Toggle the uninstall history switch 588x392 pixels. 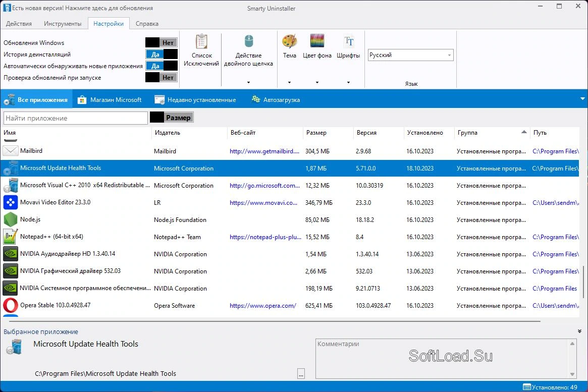(161, 54)
